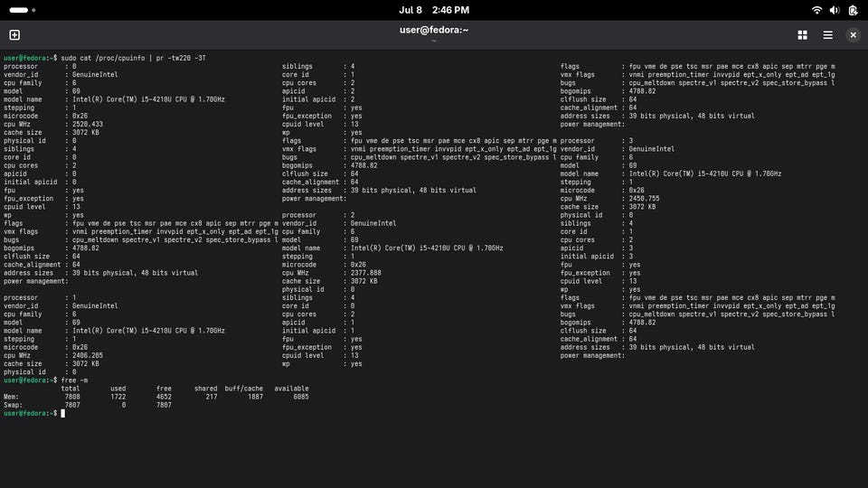Image resolution: width=868 pixels, height=488 pixels.
Task: Click the 'processor : 1' line
Action: [40, 297]
